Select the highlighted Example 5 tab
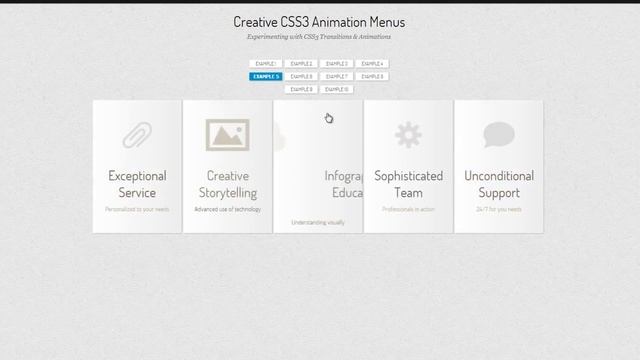Image resolution: width=640 pixels, height=360 pixels. coord(266,76)
